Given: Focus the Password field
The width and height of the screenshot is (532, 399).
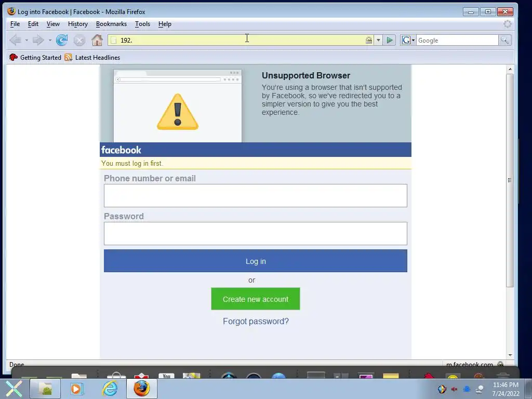Looking at the screenshot, I should pyautogui.click(x=256, y=233).
